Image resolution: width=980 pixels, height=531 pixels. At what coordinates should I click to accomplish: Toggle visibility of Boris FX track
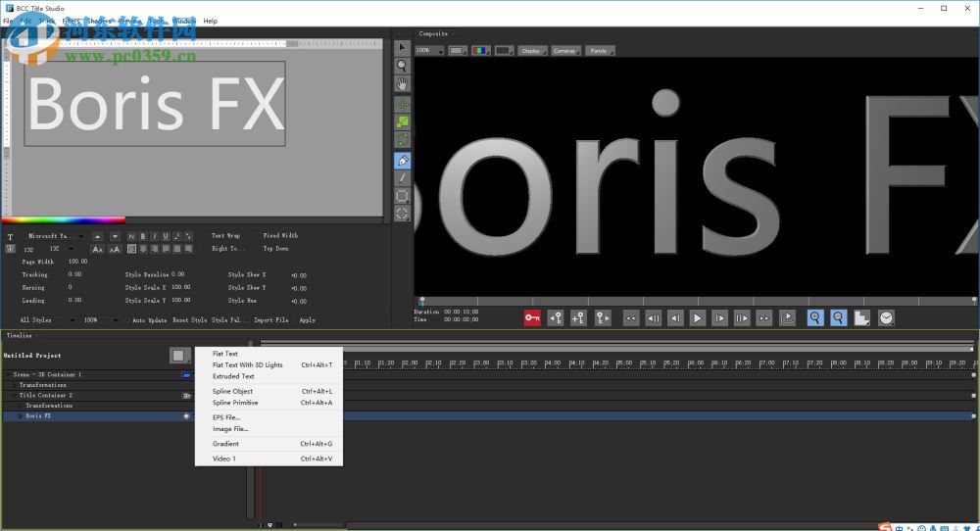click(186, 416)
